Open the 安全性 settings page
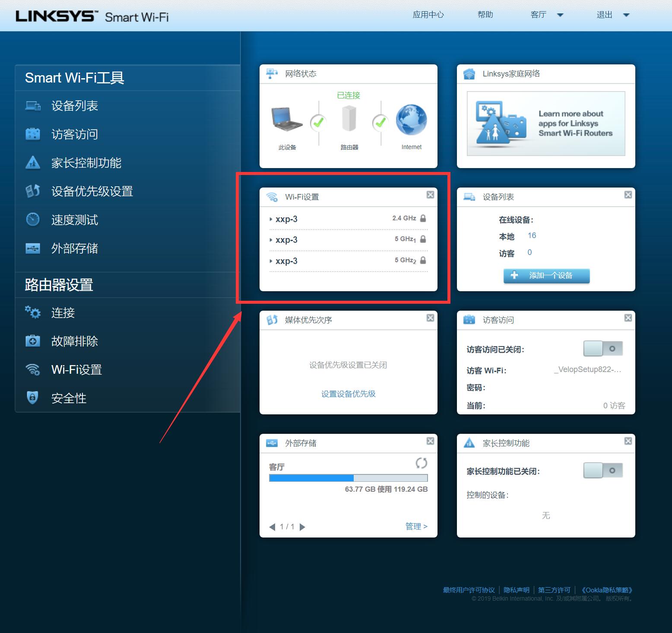Viewport: 672px width, 633px height. pyautogui.click(x=68, y=398)
